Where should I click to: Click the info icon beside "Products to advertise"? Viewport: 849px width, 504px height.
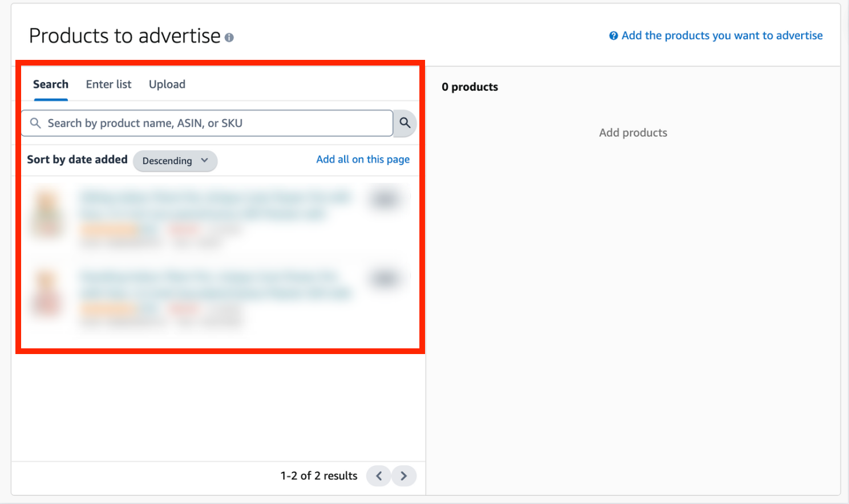pyautogui.click(x=230, y=36)
